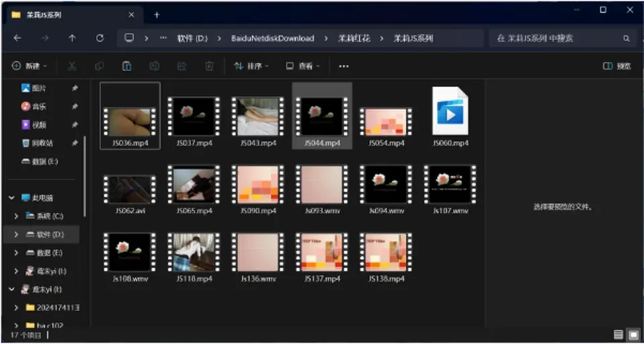Screen dimensions: 644x344
Task: Open 图片 in quick access sidebar
Action: click(39, 89)
